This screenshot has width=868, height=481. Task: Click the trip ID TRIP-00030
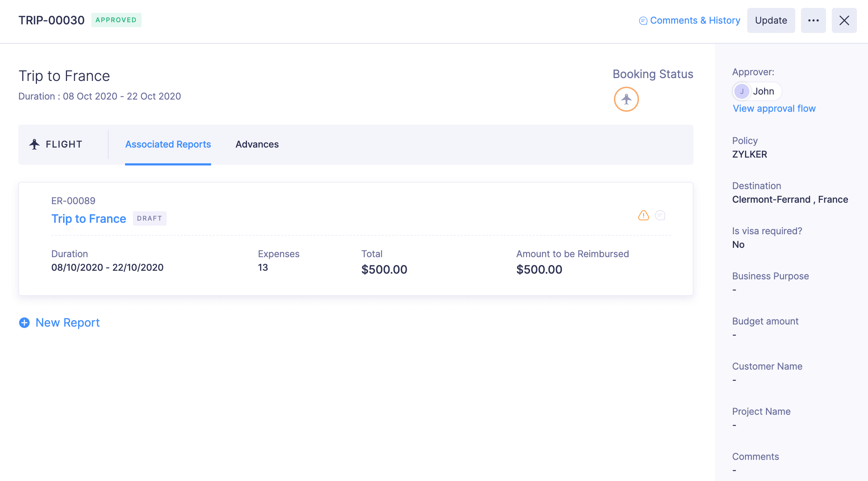51,20
